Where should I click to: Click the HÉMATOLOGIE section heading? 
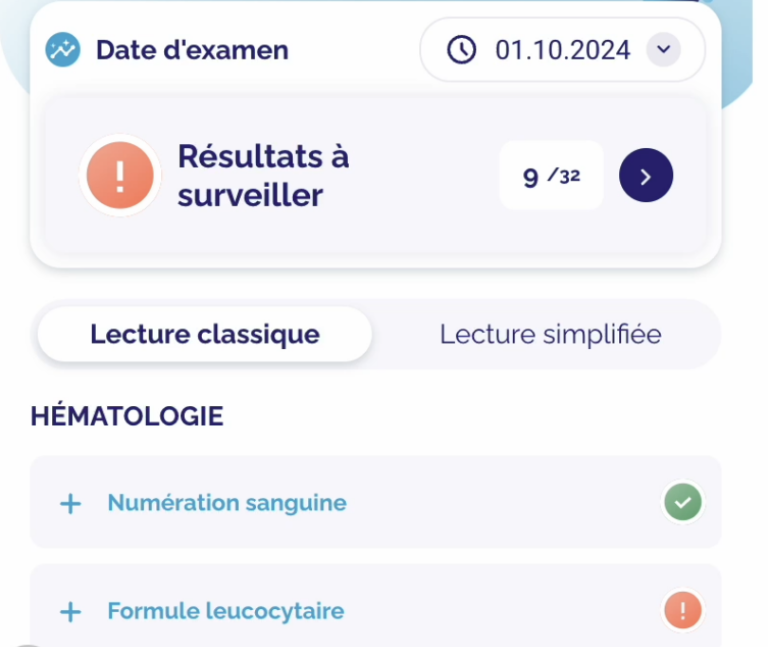click(127, 416)
